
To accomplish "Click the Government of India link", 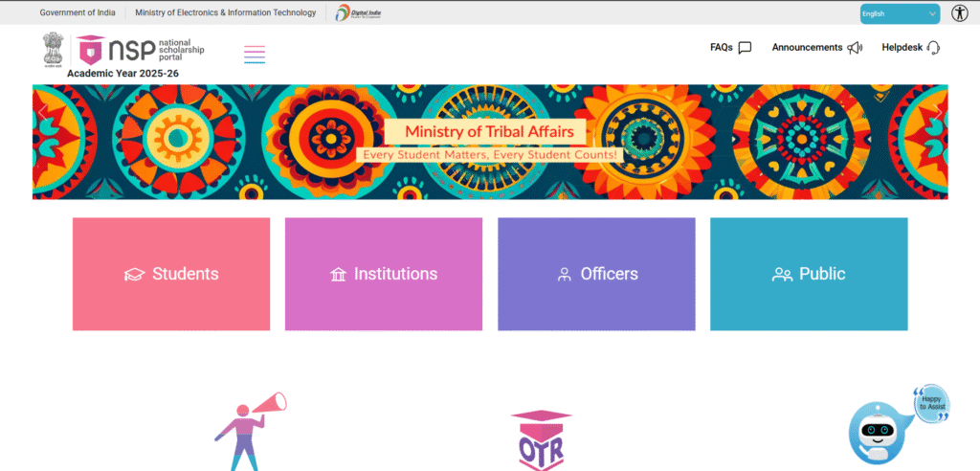I will (x=78, y=13).
